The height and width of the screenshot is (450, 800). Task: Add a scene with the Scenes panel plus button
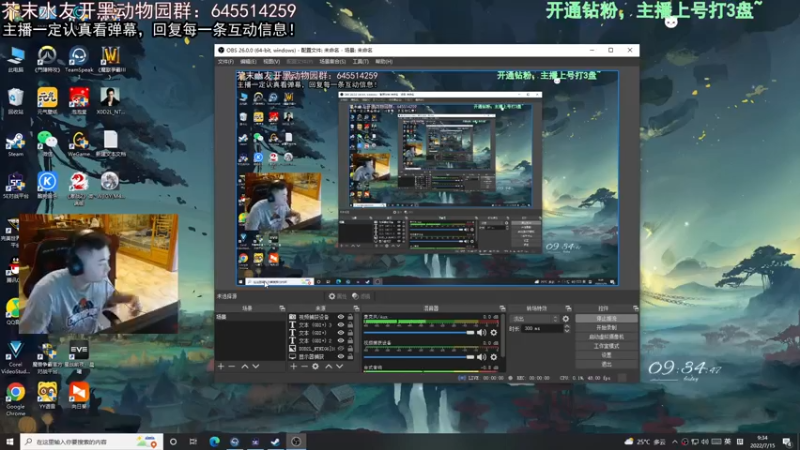221,366
